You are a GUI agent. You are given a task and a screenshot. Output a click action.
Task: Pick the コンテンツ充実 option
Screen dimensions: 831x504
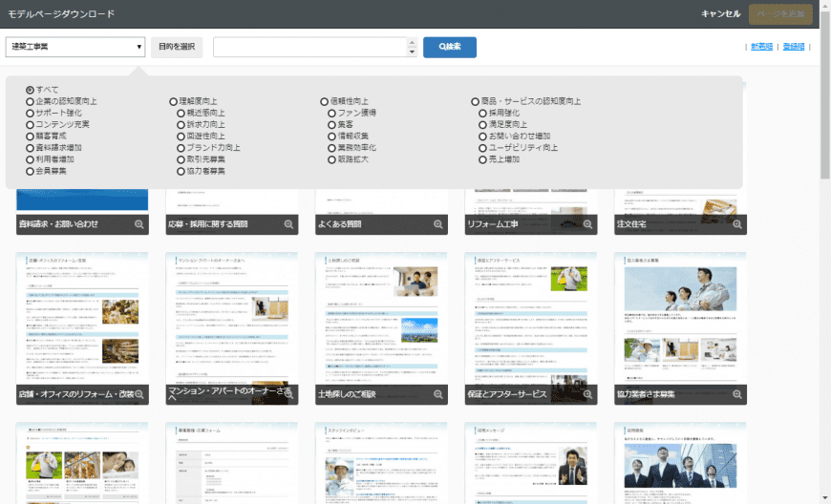[x=31, y=125]
